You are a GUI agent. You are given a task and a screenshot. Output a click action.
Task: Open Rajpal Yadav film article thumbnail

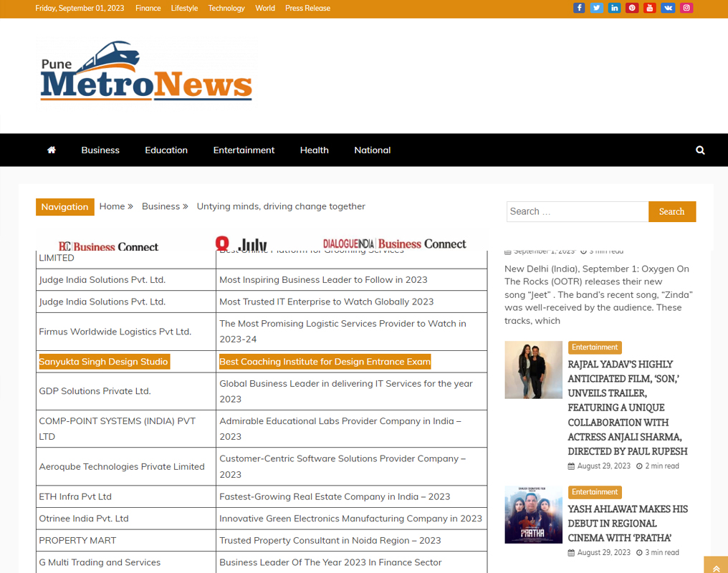(534, 370)
